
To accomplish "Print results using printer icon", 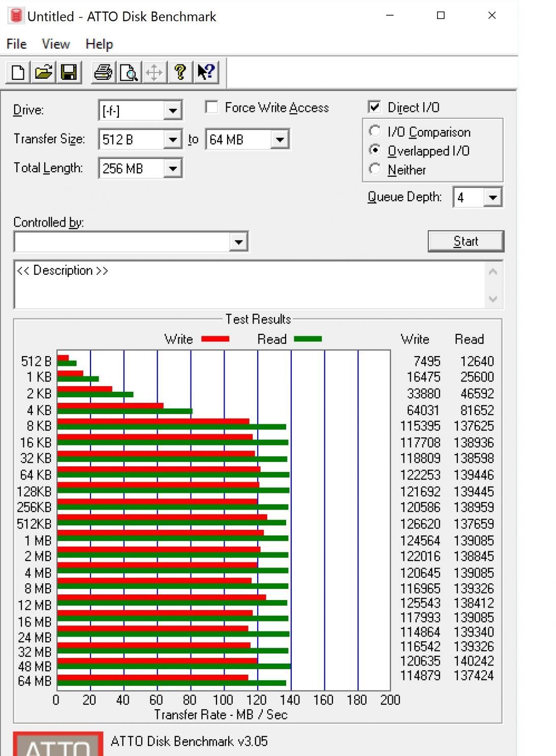I will tap(103, 73).
